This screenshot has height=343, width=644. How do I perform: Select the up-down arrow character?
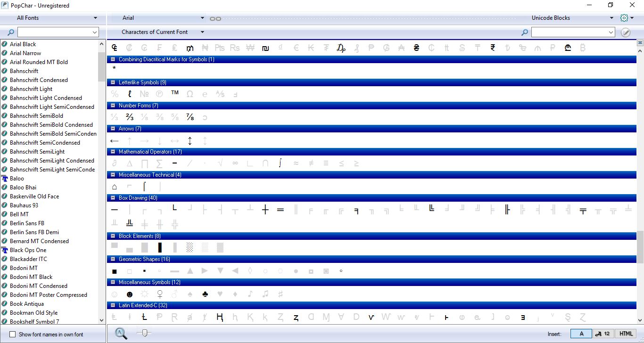point(190,140)
